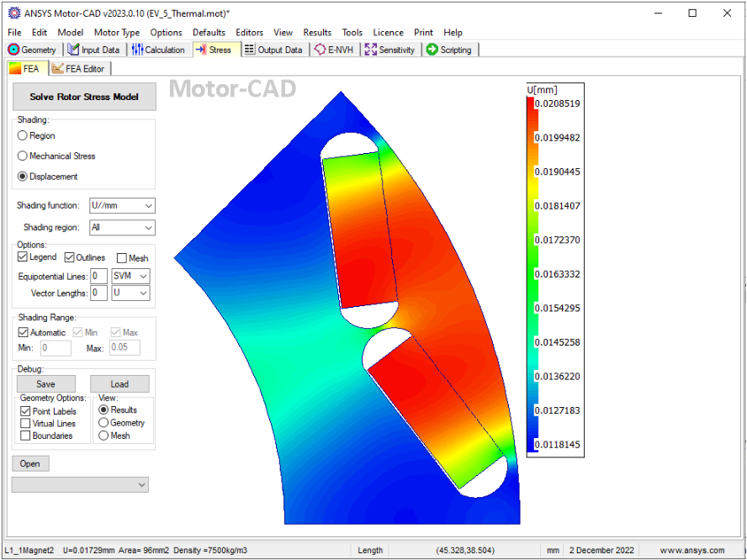
Task: Open the View menu
Action: point(283,33)
